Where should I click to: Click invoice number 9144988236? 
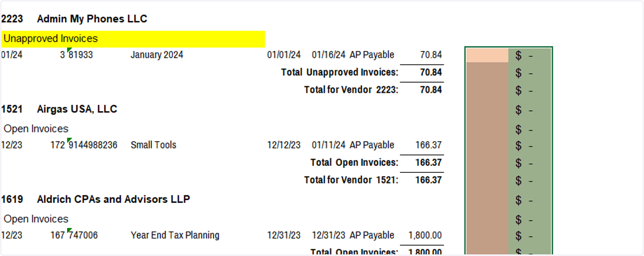(92, 145)
